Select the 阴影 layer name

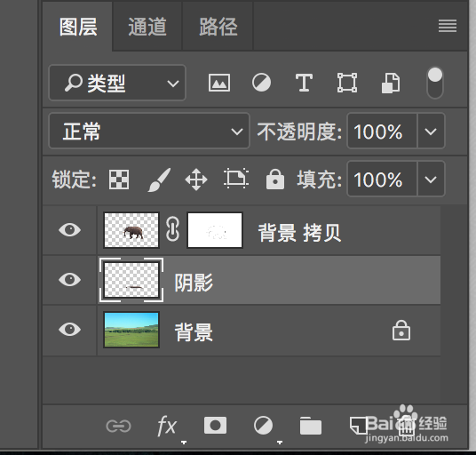coord(194,283)
